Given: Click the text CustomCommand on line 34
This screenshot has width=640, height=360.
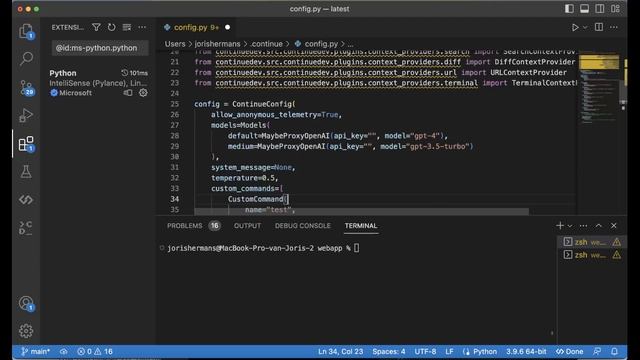Looking at the screenshot, I should [x=256, y=199].
